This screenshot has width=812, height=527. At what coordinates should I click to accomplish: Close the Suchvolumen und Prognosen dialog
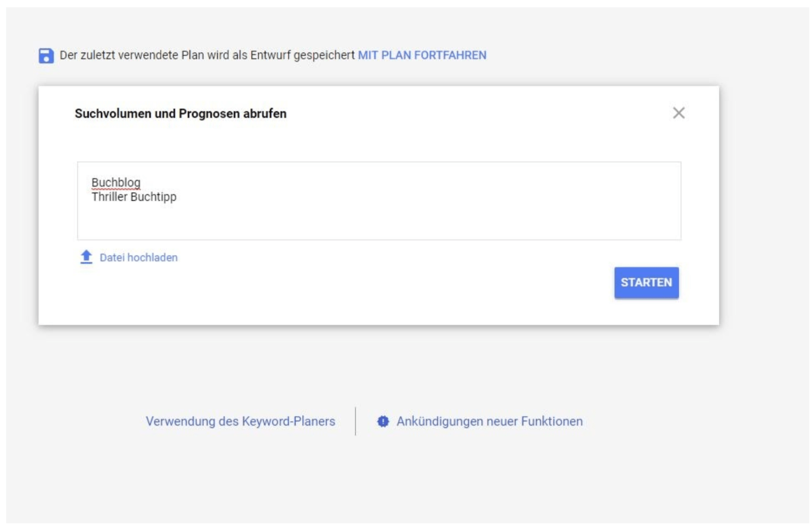pos(678,113)
